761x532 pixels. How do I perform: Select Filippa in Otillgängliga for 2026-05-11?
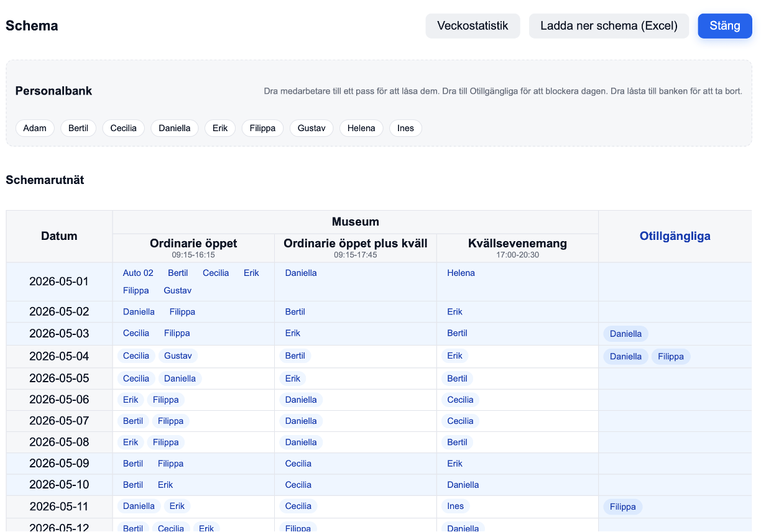[x=622, y=507]
